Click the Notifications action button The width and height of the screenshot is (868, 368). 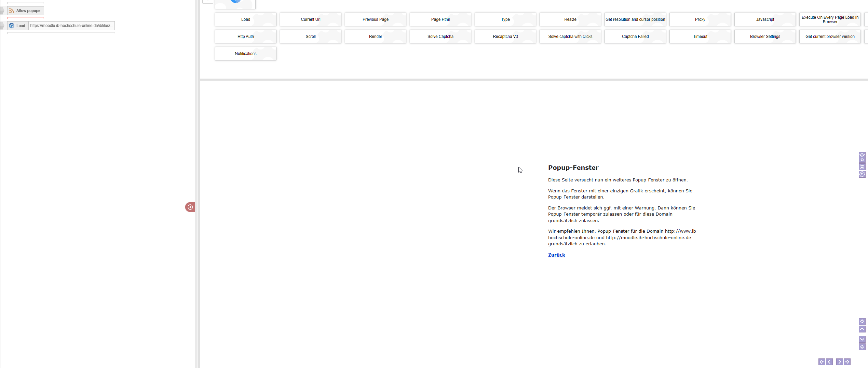pos(245,54)
